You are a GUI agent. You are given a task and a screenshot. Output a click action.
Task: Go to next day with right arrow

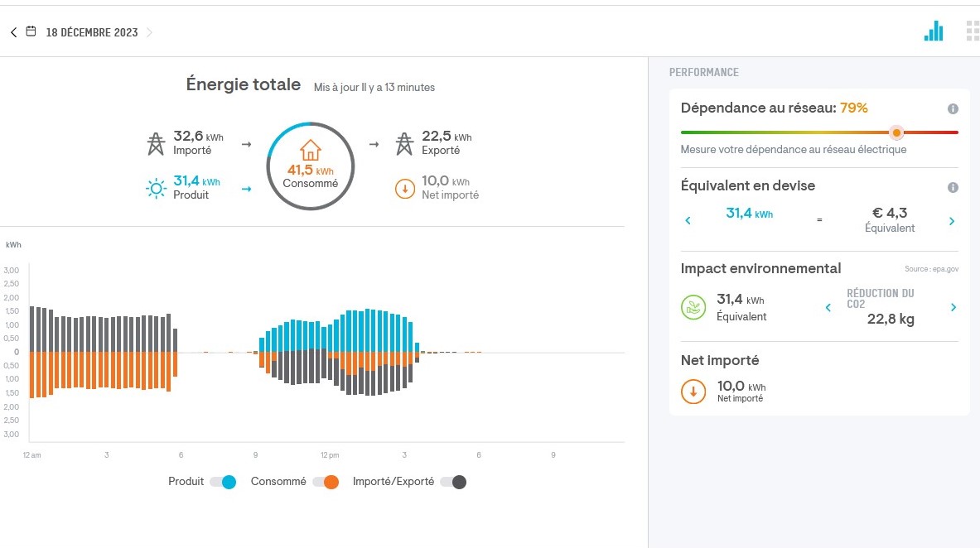pyautogui.click(x=149, y=32)
